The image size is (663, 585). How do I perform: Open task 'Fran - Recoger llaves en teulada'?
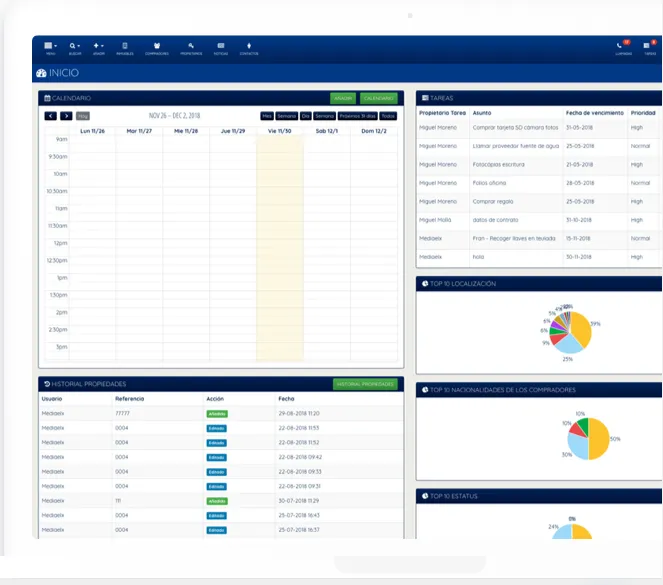[x=514, y=238]
